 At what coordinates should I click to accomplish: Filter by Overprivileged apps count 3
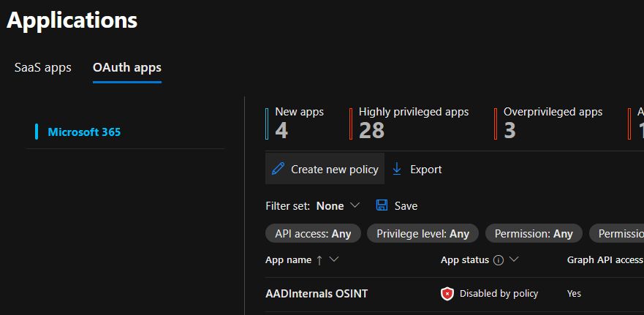[x=548, y=124]
